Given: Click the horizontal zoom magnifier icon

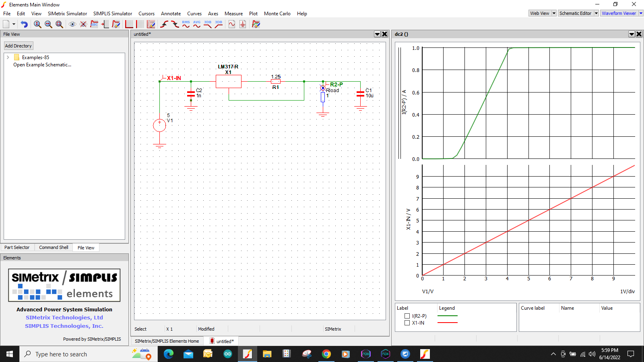Looking at the screenshot, I should 48,24.
